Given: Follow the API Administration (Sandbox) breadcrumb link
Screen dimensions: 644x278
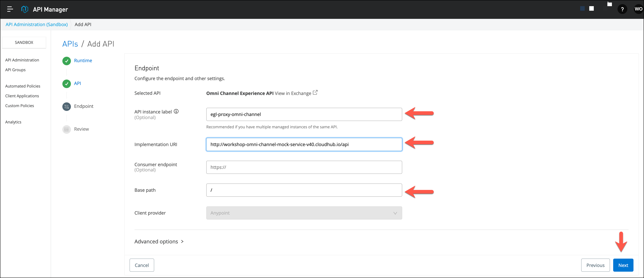Looking at the screenshot, I should 36,24.
